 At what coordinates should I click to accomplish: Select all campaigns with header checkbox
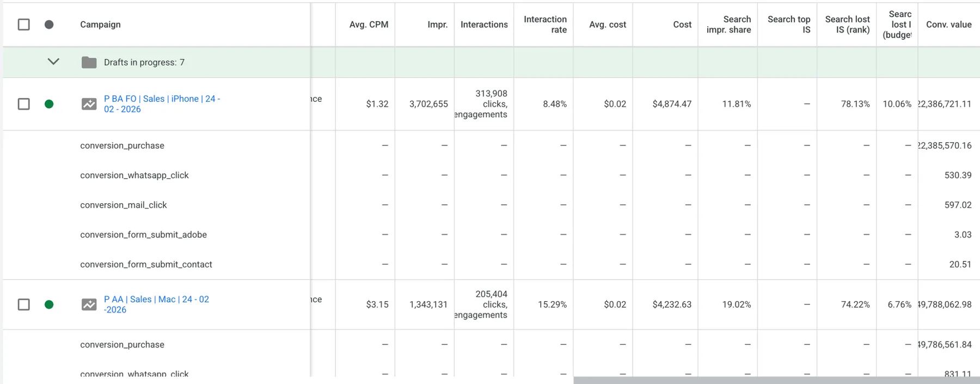(24, 25)
